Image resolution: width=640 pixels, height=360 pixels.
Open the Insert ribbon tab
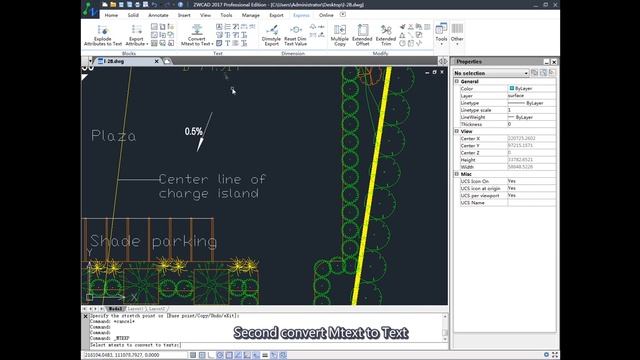coord(184,15)
